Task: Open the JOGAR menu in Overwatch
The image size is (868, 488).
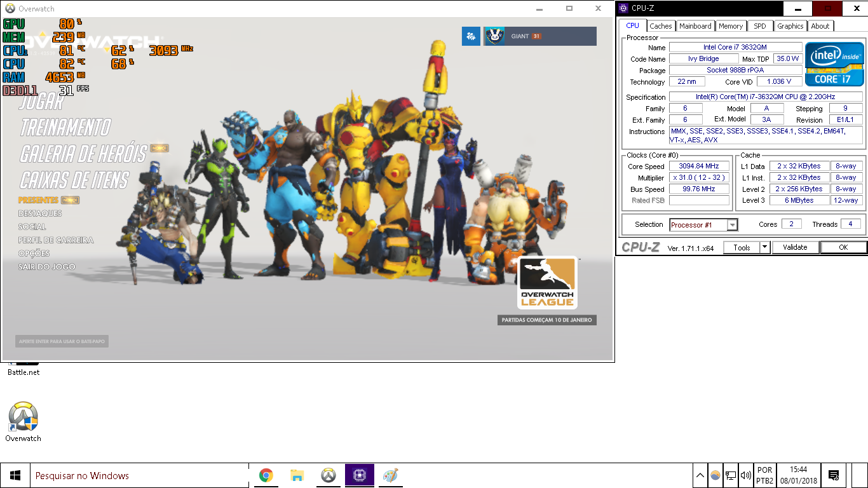Action: click(x=42, y=102)
